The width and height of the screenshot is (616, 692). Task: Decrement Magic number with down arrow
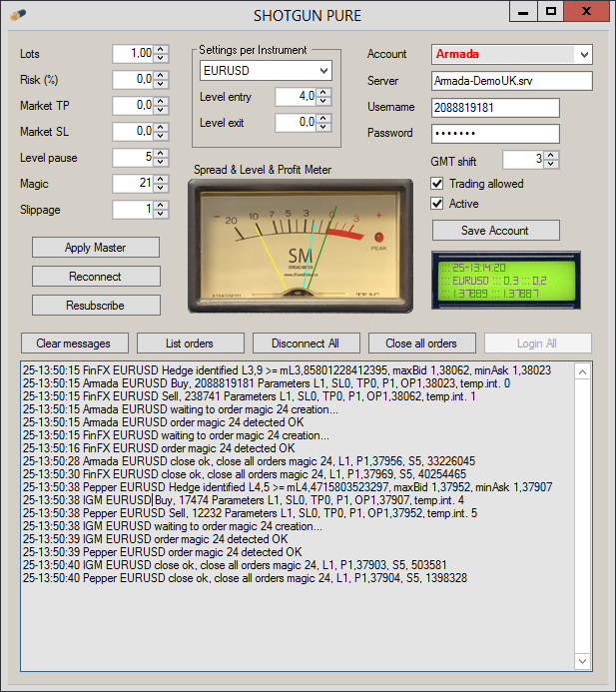pos(161,188)
